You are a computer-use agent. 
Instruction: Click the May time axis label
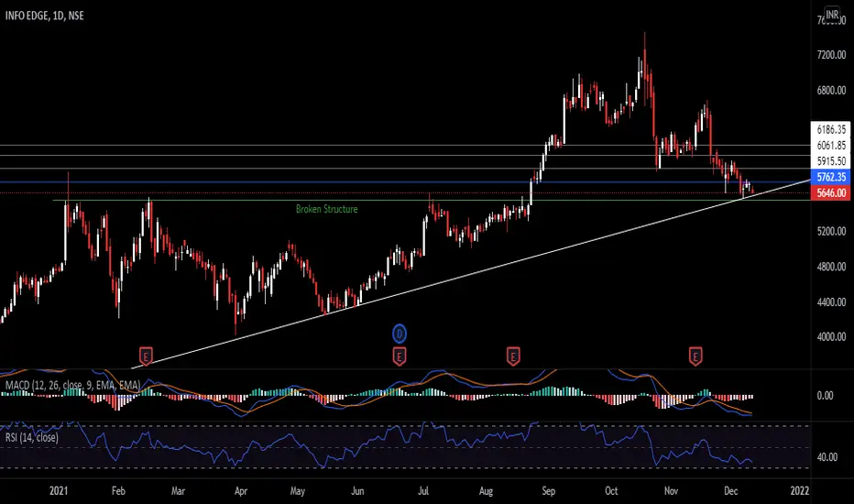click(x=298, y=491)
